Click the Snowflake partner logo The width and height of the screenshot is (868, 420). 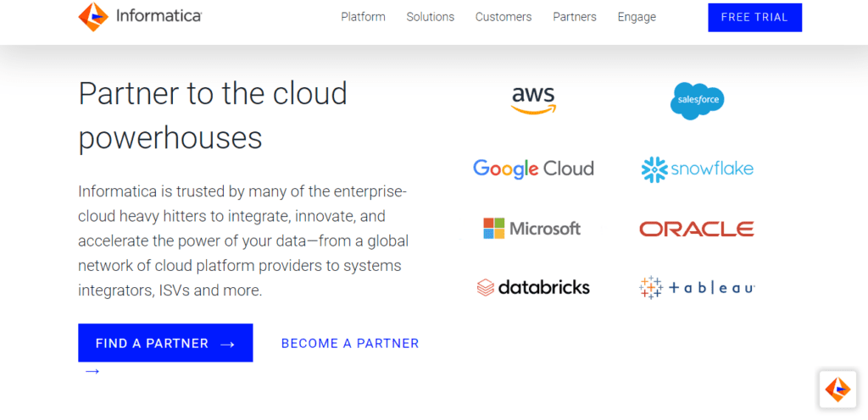tap(697, 169)
